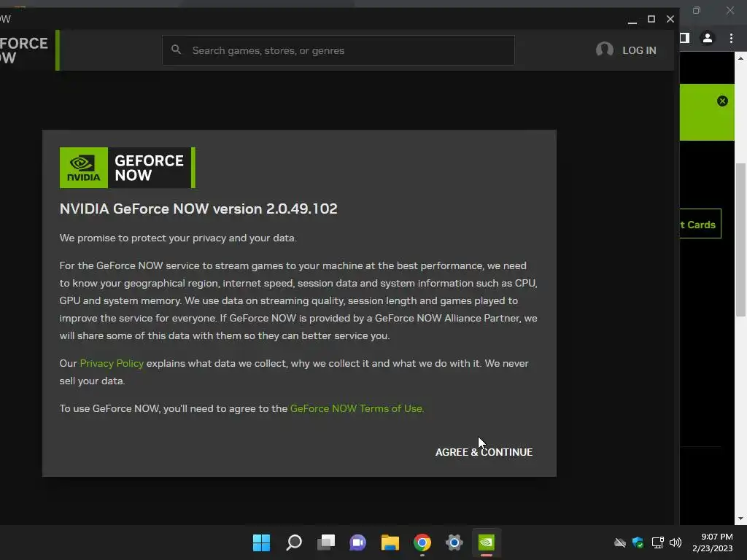This screenshot has width=747, height=560.
Task: Click scrollbar up arrow in browser window
Action: pos(740,58)
